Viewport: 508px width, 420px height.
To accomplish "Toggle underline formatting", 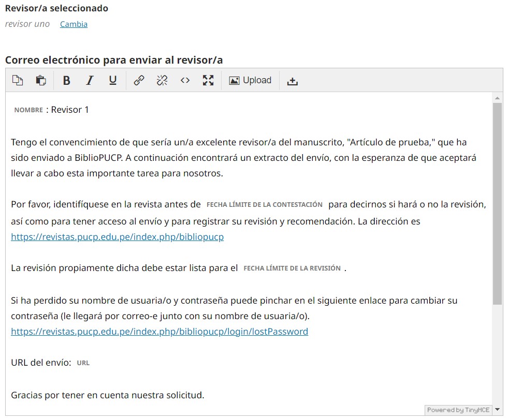I will coord(112,80).
